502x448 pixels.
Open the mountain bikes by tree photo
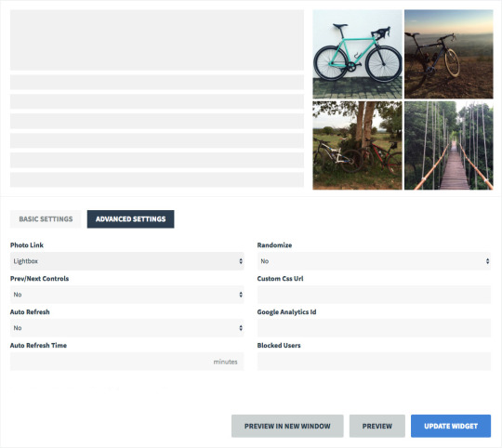pyautogui.click(x=357, y=146)
